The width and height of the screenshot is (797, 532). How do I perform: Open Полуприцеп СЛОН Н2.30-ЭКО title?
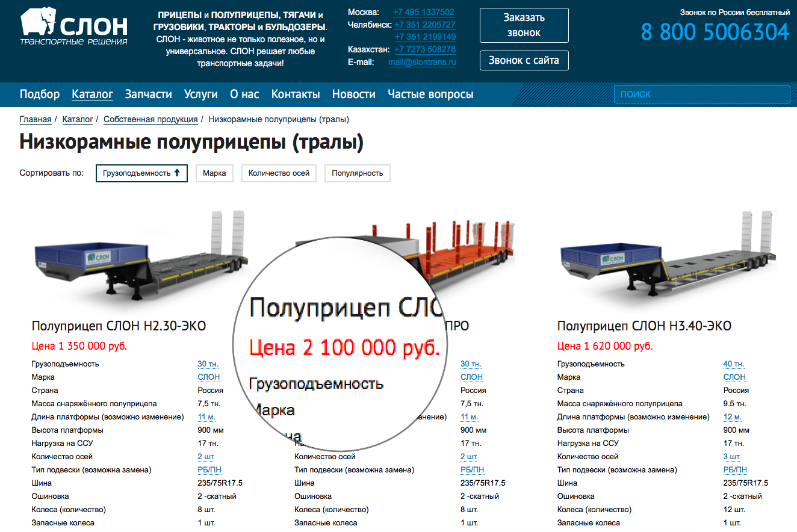click(119, 326)
